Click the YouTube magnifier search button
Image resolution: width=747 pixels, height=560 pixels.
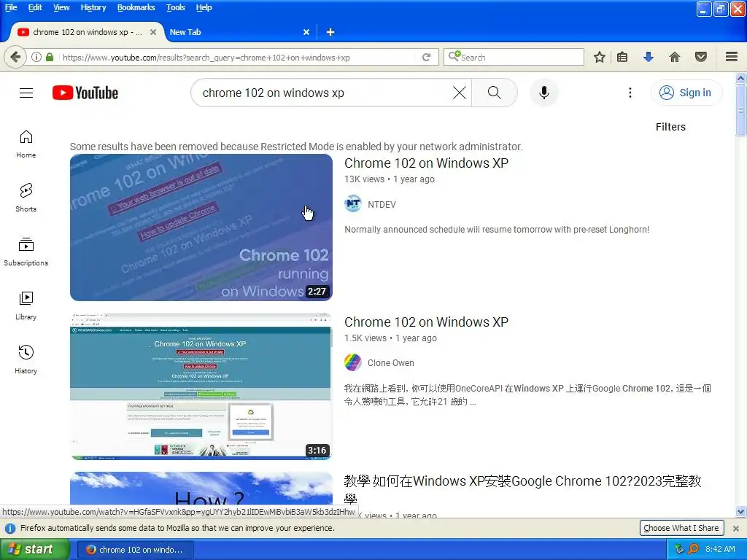click(494, 93)
